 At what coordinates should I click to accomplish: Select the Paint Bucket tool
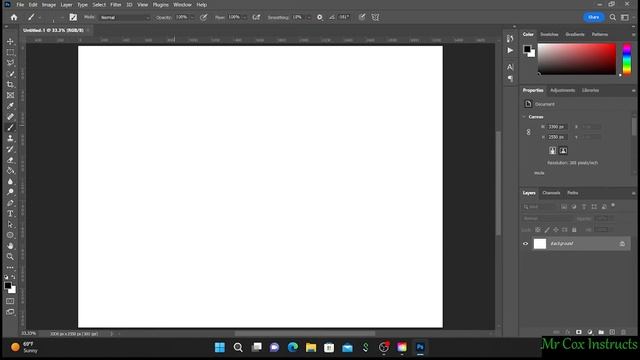click(10, 171)
